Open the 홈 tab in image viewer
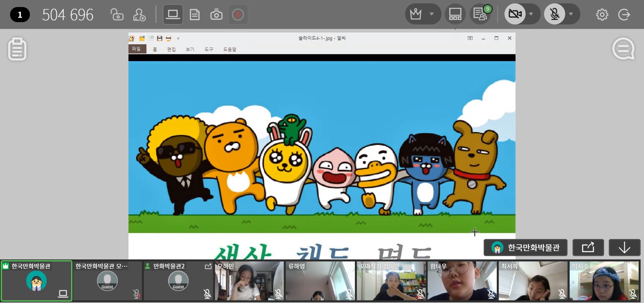The height and width of the screenshot is (303, 644). point(155,49)
